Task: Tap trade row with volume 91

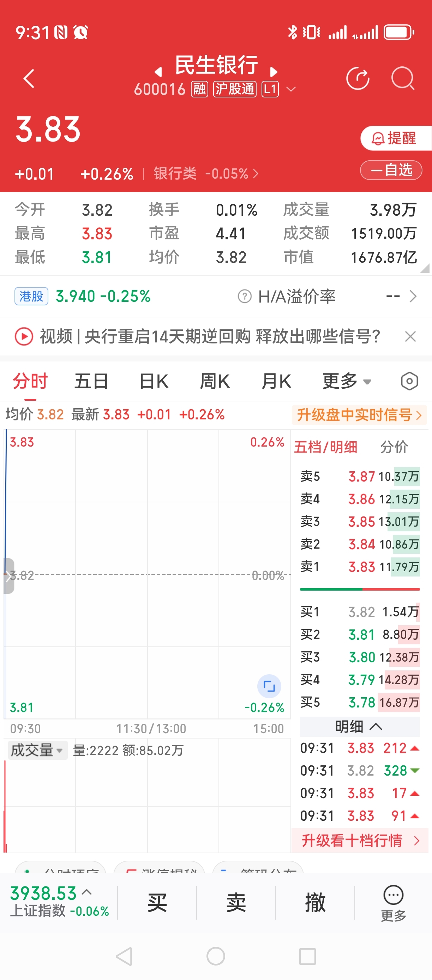Action: click(x=360, y=816)
